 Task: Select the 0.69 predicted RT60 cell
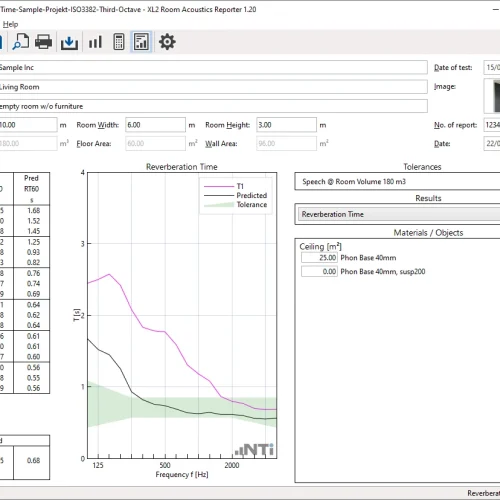tap(33, 294)
